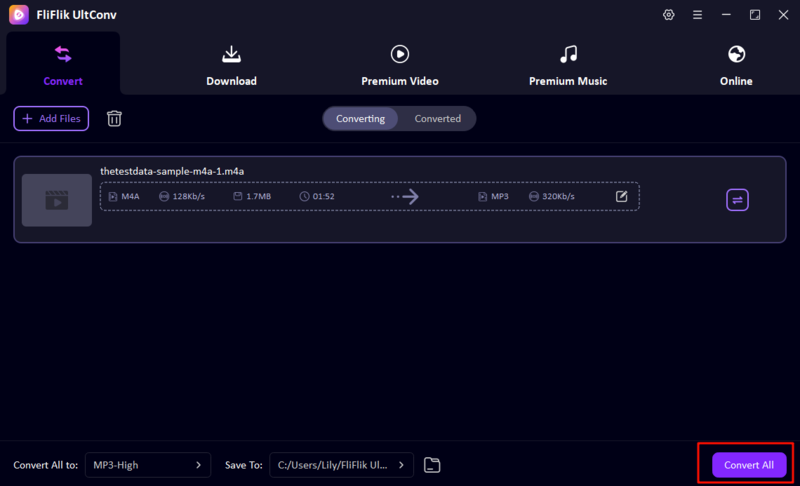Click the Add Files button

pos(51,119)
